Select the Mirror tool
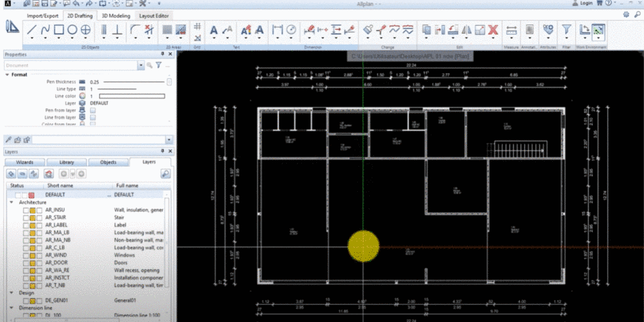 coord(467,30)
